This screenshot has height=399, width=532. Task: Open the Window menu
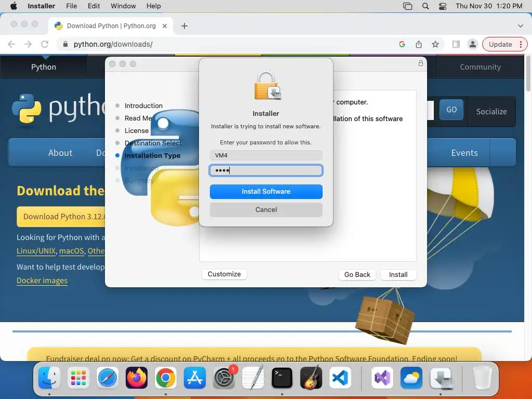(x=123, y=6)
